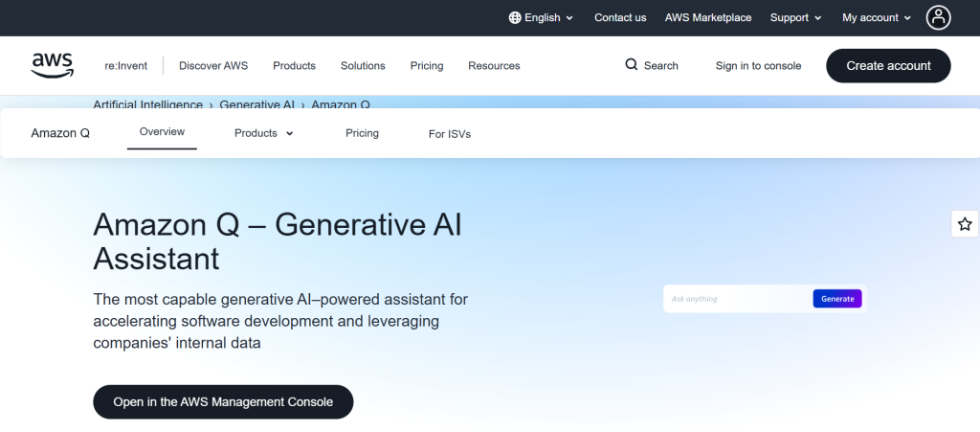This screenshot has width=980, height=432.
Task: Expand the English language dropdown
Action: pos(542,17)
